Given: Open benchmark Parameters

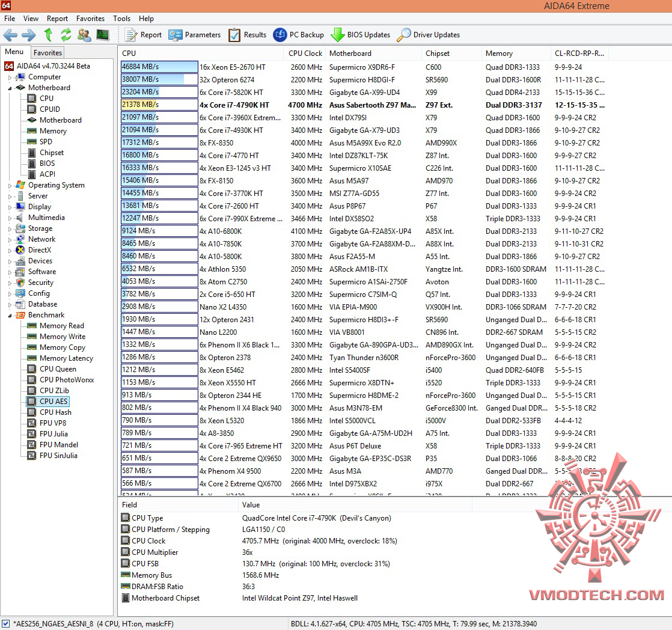Looking at the screenshot, I should tap(195, 35).
